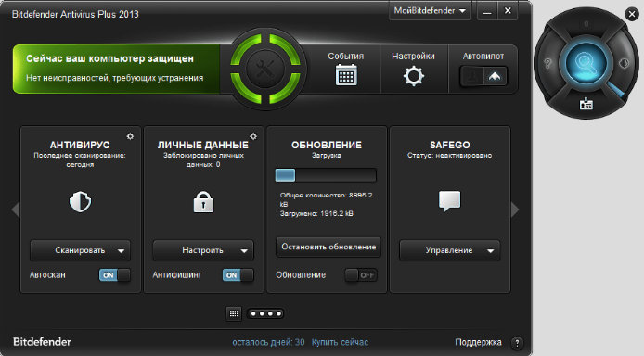Click the widget's central scan magnifier icon
The image size is (644, 356).
(x=586, y=63)
